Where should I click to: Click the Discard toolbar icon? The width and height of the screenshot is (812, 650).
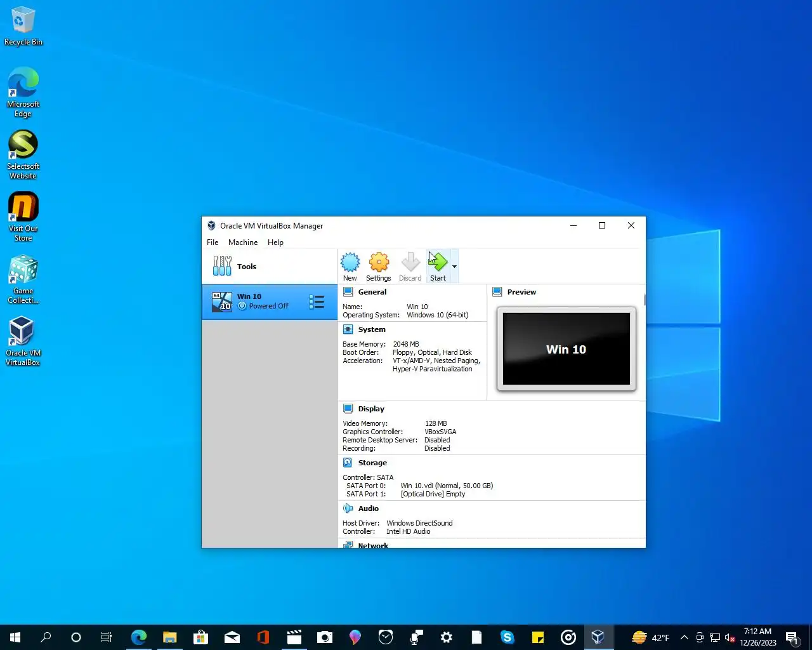point(410,267)
